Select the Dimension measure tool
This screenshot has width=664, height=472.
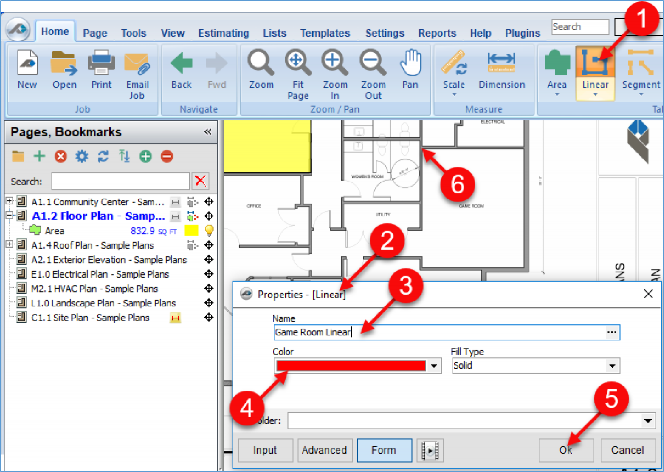tap(501, 63)
